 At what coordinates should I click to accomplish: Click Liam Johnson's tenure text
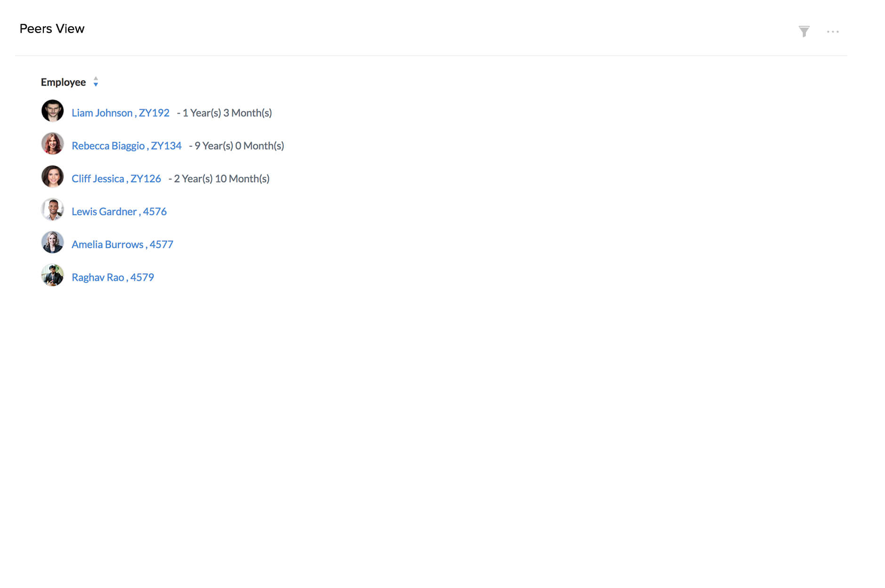point(225,113)
